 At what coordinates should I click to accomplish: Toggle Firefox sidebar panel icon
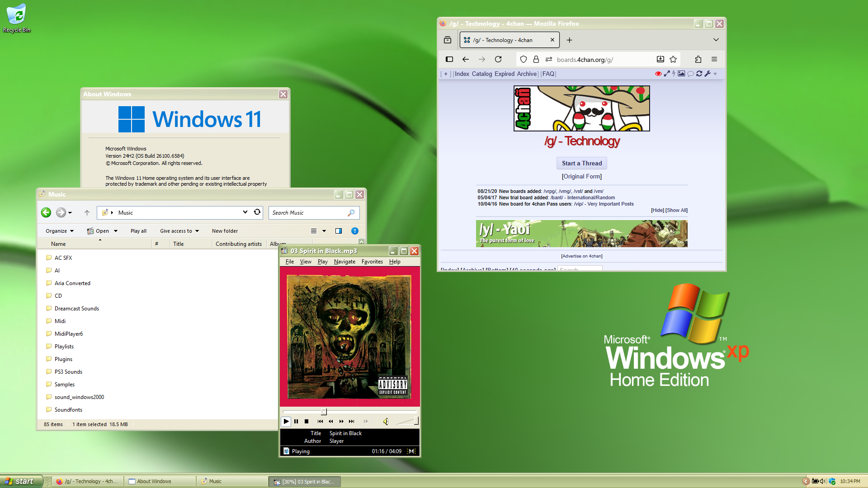pyautogui.click(x=449, y=59)
